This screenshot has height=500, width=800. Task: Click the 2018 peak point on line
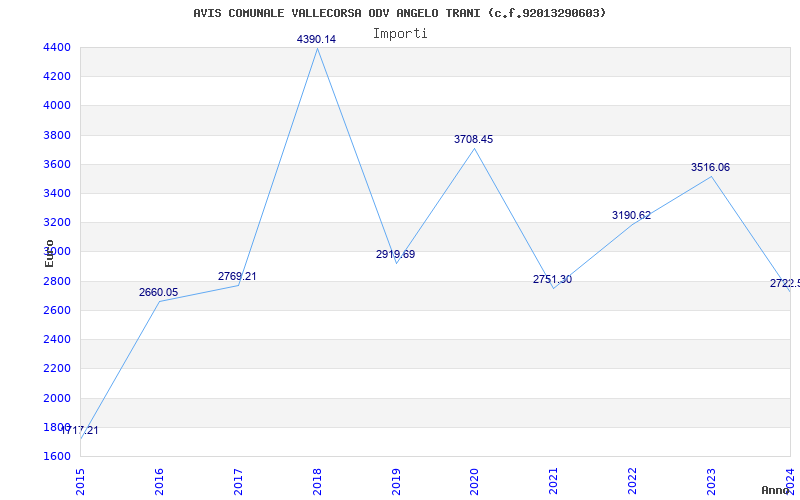click(x=317, y=48)
